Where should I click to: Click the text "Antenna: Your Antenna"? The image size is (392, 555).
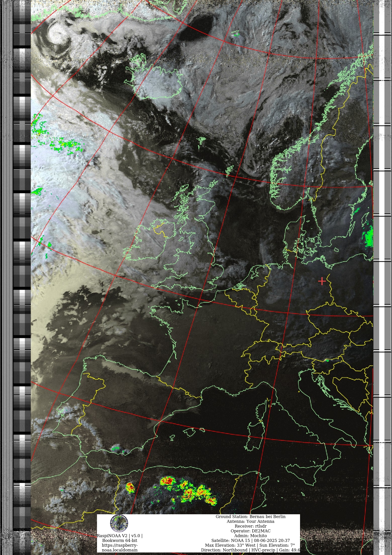coord(251,521)
